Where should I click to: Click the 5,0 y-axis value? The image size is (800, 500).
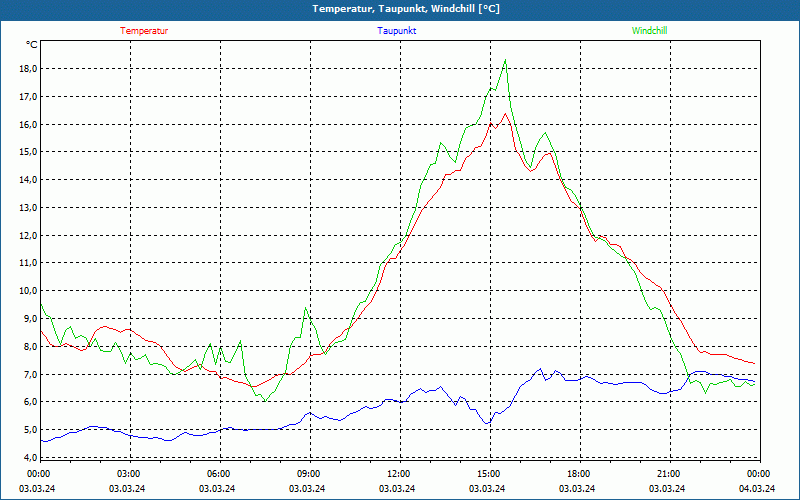(30, 430)
